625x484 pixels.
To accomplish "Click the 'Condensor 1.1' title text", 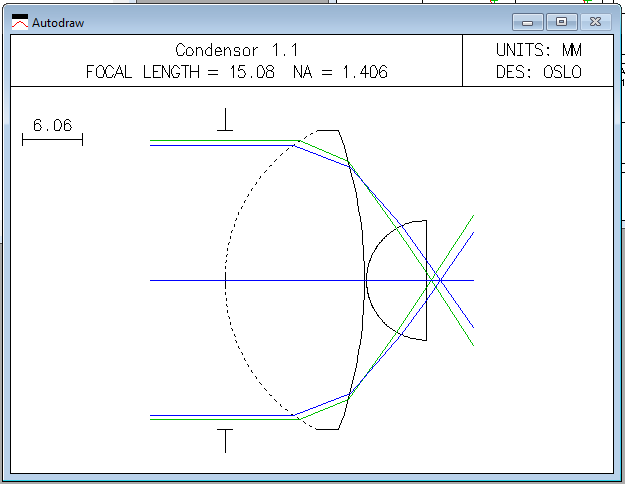I will [237, 50].
